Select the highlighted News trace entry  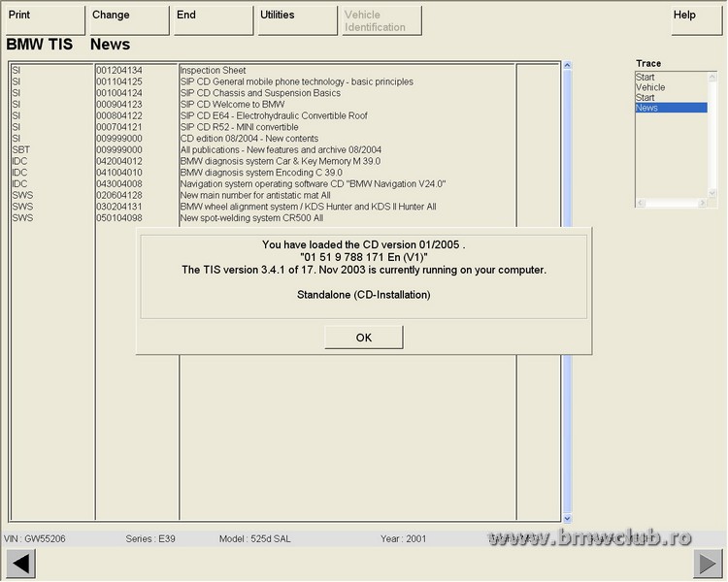[672, 108]
